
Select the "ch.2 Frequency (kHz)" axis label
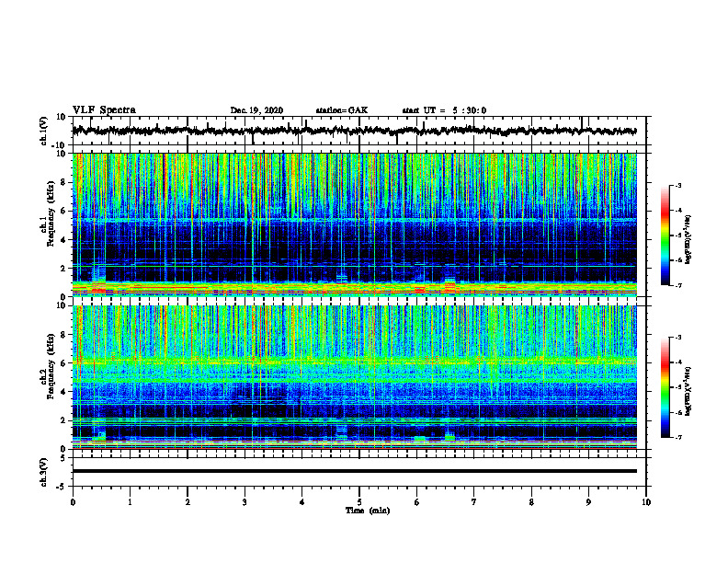(x=46, y=366)
